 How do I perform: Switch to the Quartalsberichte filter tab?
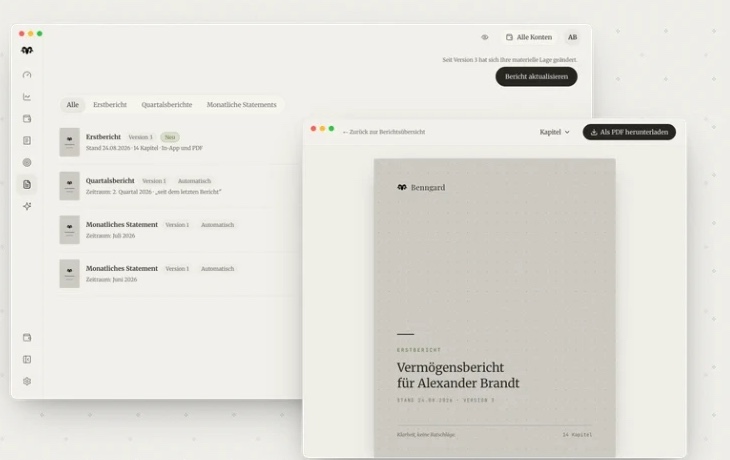tap(167, 105)
